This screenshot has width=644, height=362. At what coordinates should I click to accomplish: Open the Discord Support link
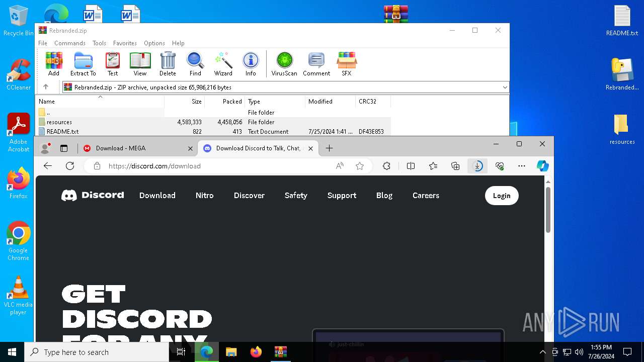point(342,196)
